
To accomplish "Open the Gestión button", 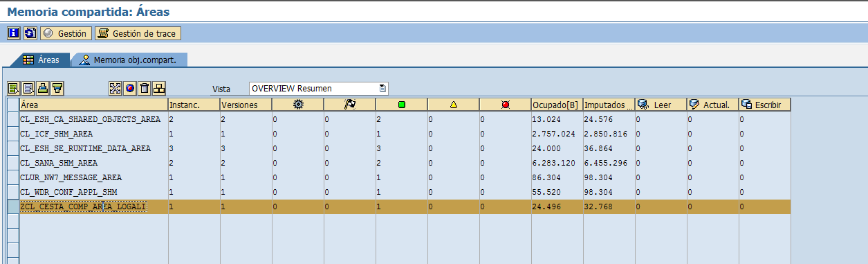I will pos(66,33).
